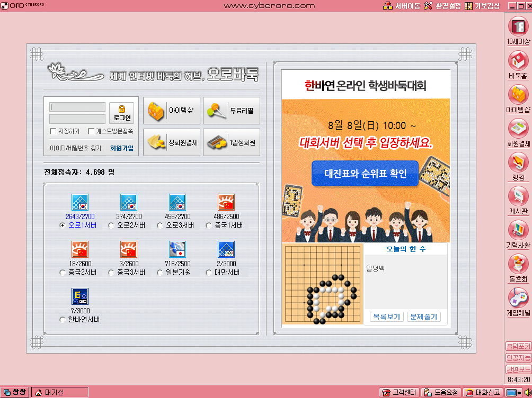Click the 오로2서버 server icon
The height and width of the screenshot is (398, 532).
tap(129, 202)
